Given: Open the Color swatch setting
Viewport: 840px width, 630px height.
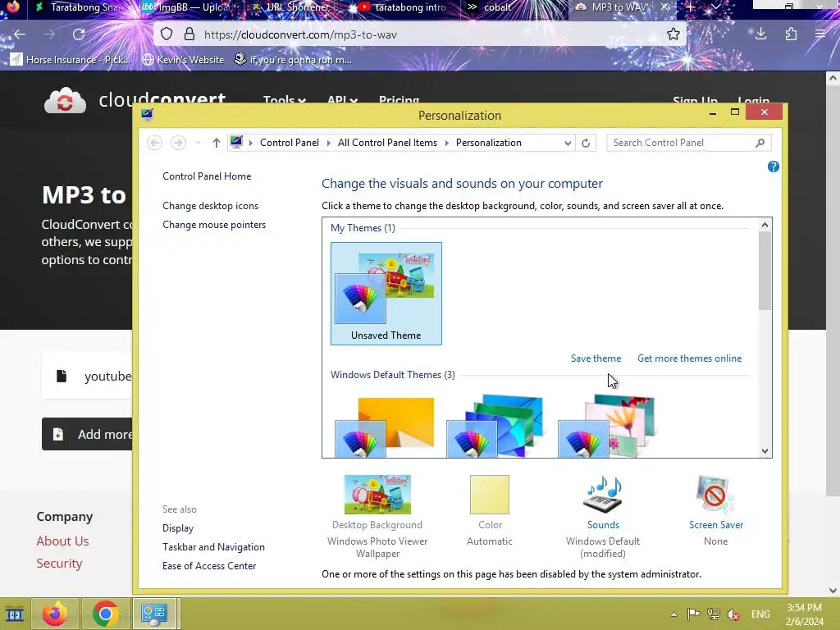Looking at the screenshot, I should 489,495.
